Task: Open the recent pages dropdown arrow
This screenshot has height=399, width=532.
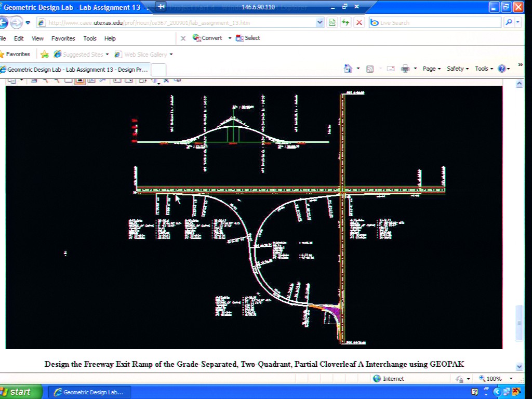Action: pyautogui.click(x=28, y=23)
